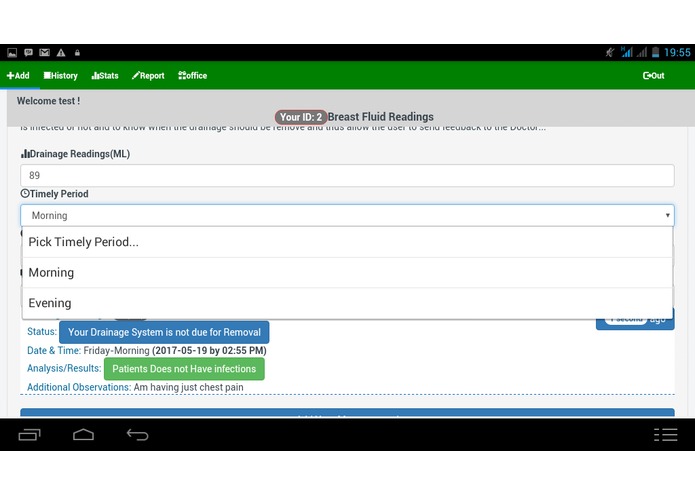Click the pencil icon beside Report
The height and width of the screenshot is (494, 695).
tap(136, 75)
